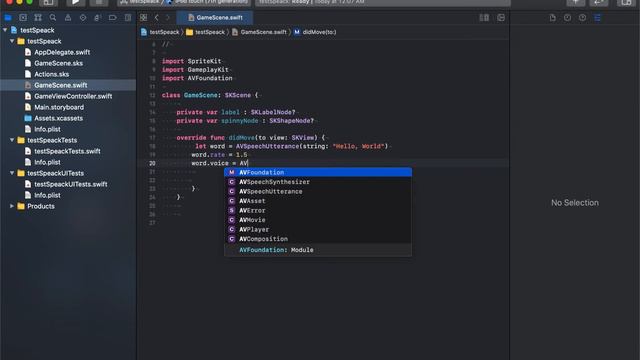The image size is (640, 360).
Task: Choose AVSpeechSynthesizer completion
Action: click(x=318, y=182)
